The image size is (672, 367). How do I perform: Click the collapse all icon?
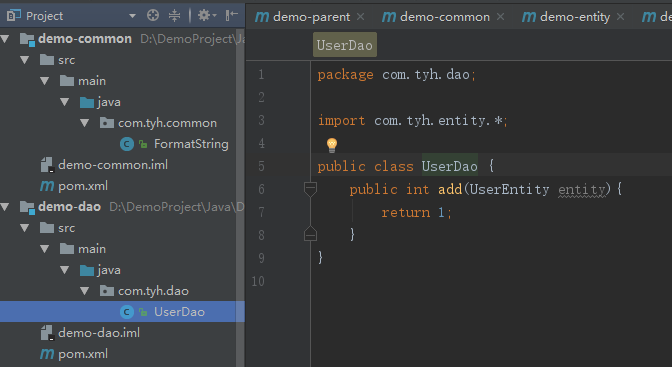[174, 16]
